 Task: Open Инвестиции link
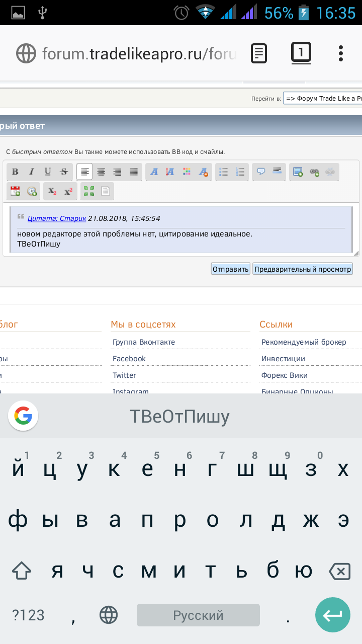[283, 359]
